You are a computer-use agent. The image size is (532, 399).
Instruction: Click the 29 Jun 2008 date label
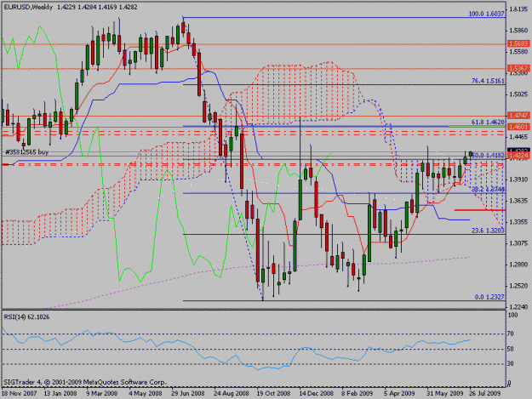[x=187, y=393]
